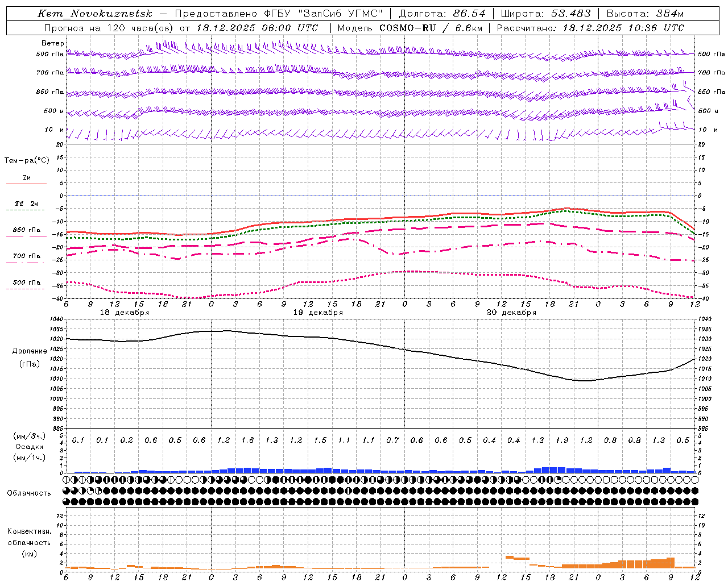Click the Осадки precipitation label
Screen dimensions: 728x582
(30, 447)
